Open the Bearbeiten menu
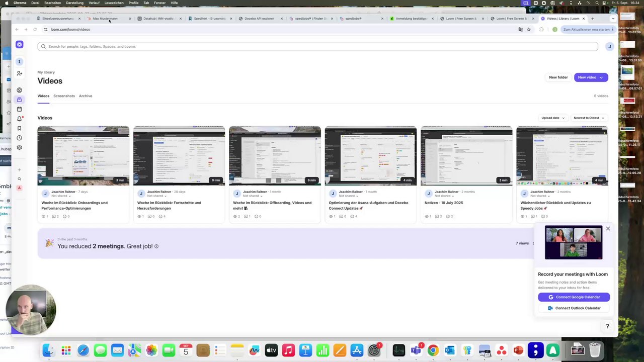The width and height of the screenshot is (644, 362). [x=53, y=3]
